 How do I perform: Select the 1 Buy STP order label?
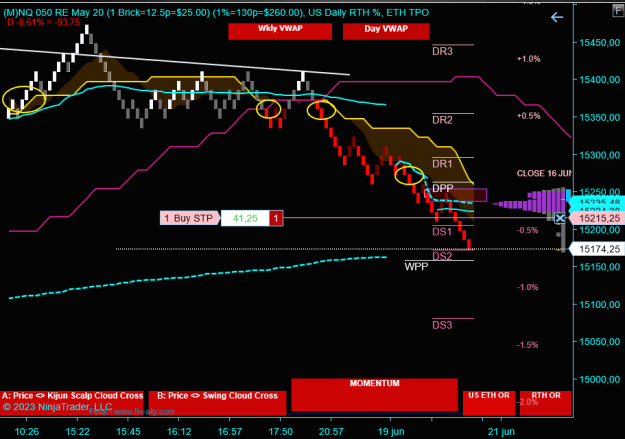189,218
